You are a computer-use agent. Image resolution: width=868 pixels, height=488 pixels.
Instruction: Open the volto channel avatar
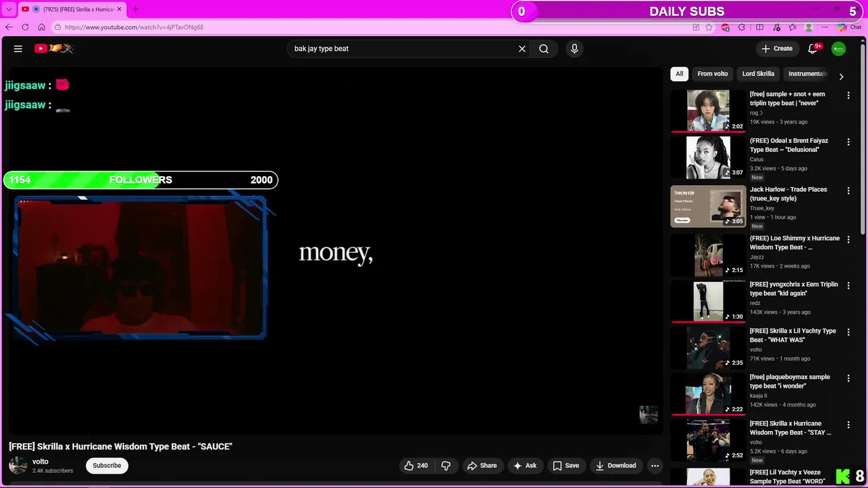click(18, 466)
